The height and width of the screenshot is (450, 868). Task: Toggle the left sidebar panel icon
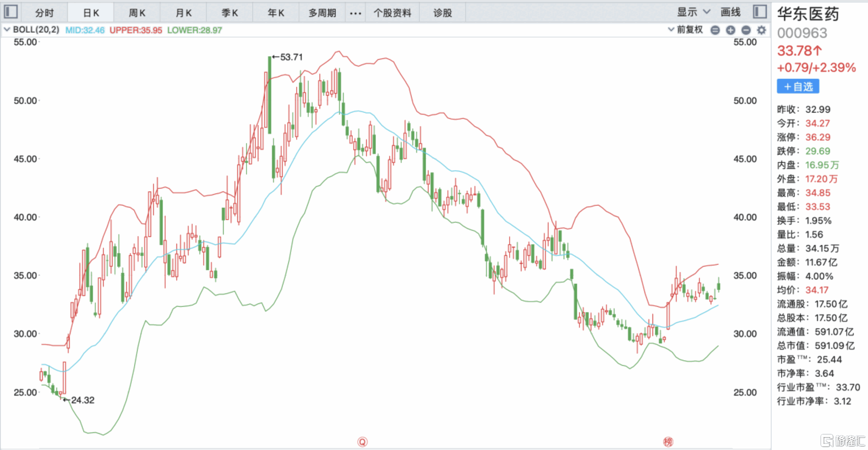pyautogui.click(x=11, y=12)
